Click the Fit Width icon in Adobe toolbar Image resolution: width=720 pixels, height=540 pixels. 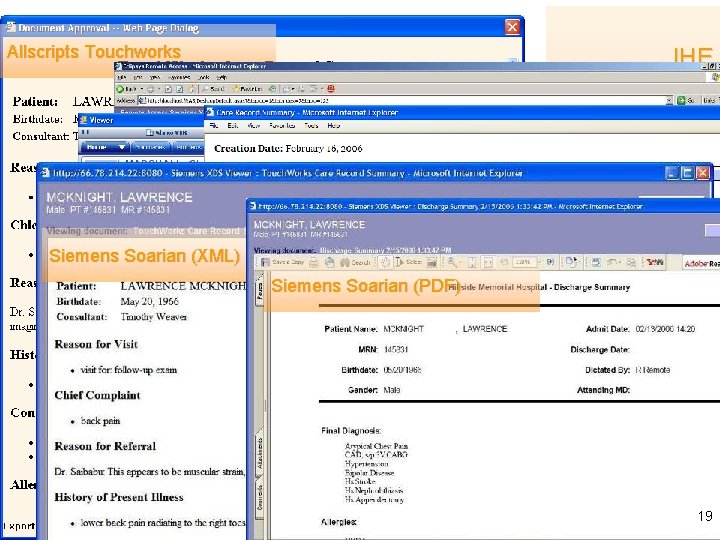click(x=488, y=262)
